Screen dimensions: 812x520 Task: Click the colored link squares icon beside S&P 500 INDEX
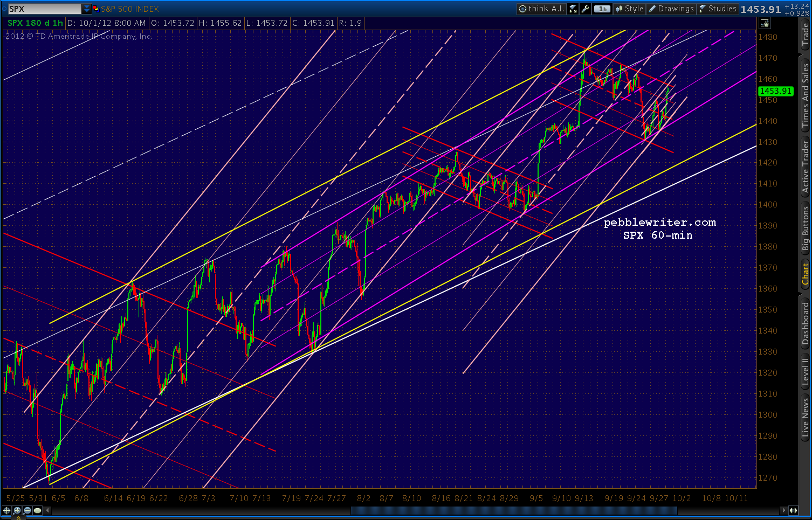(96, 9)
